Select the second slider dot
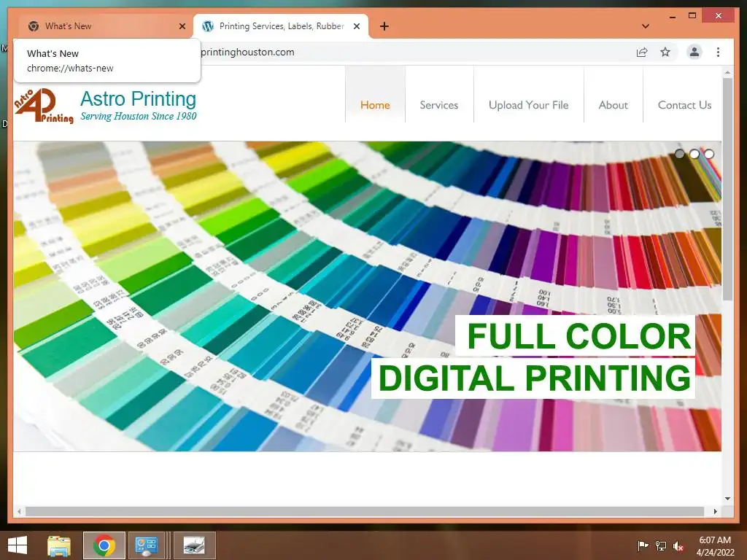The width and height of the screenshot is (747, 560). 694,154
